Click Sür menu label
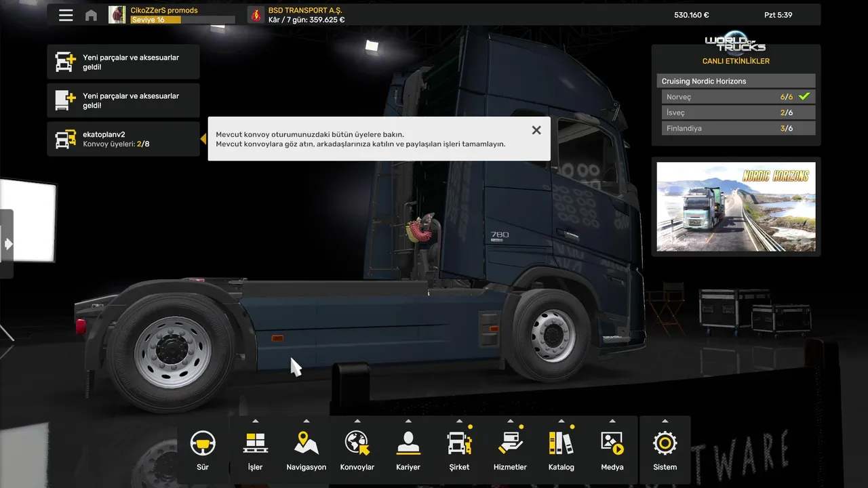868x488 pixels. pyautogui.click(x=203, y=467)
